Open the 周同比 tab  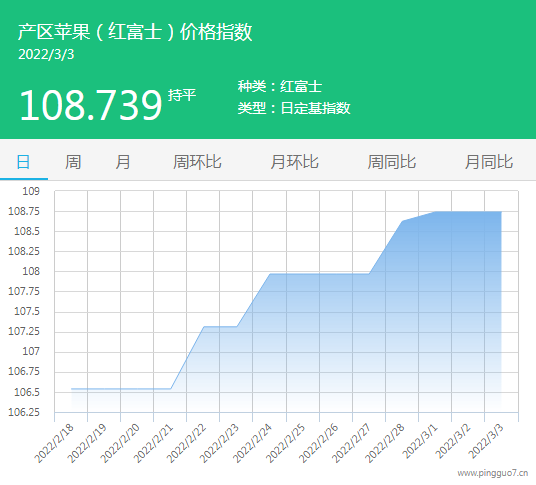(392, 162)
